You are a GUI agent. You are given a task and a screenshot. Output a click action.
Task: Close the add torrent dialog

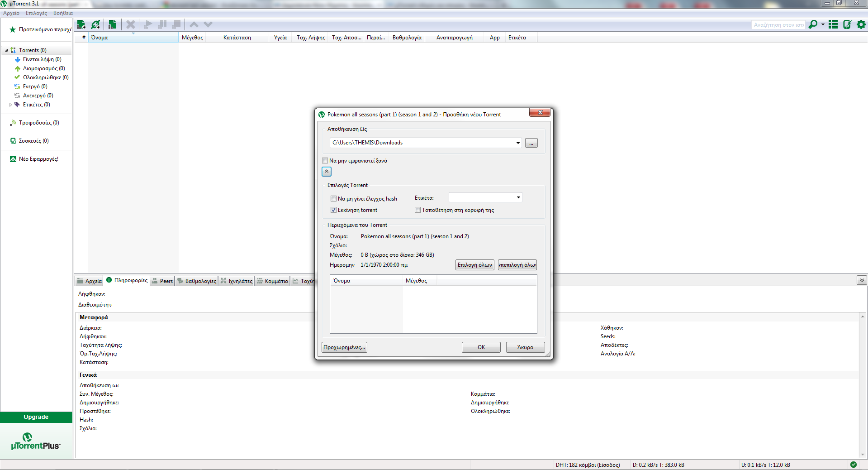pos(540,112)
